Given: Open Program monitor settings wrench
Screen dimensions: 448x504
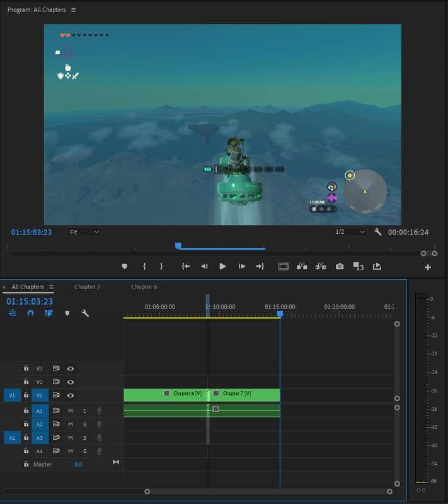Looking at the screenshot, I should coord(377,232).
